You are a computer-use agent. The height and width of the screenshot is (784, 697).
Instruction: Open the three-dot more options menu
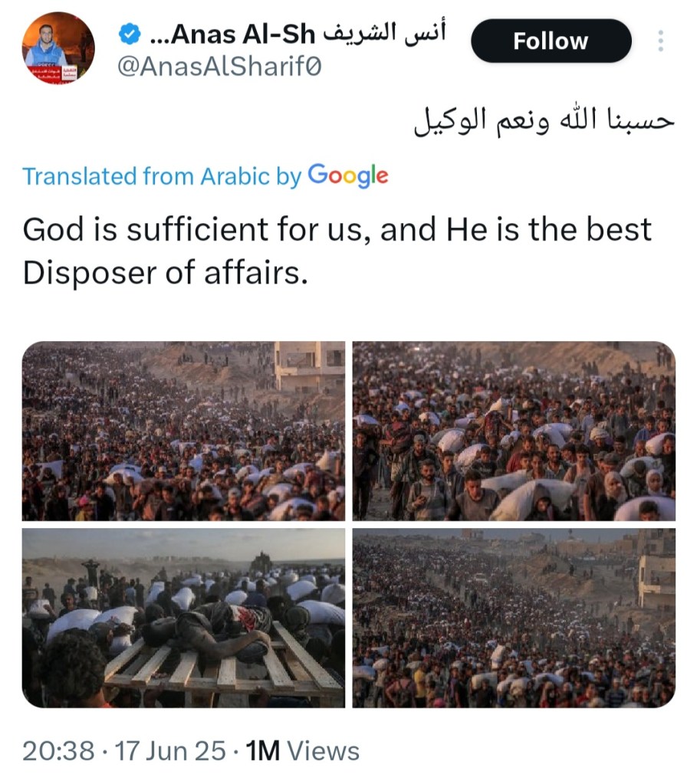click(661, 41)
